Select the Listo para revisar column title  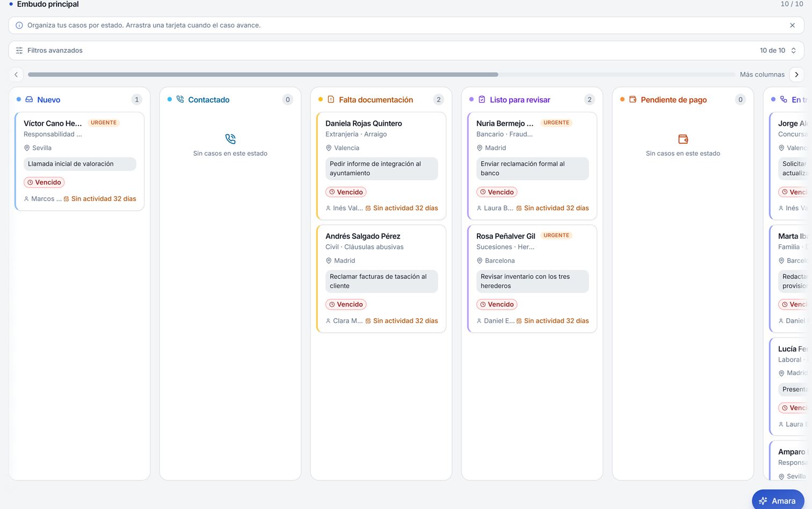(520, 100)
